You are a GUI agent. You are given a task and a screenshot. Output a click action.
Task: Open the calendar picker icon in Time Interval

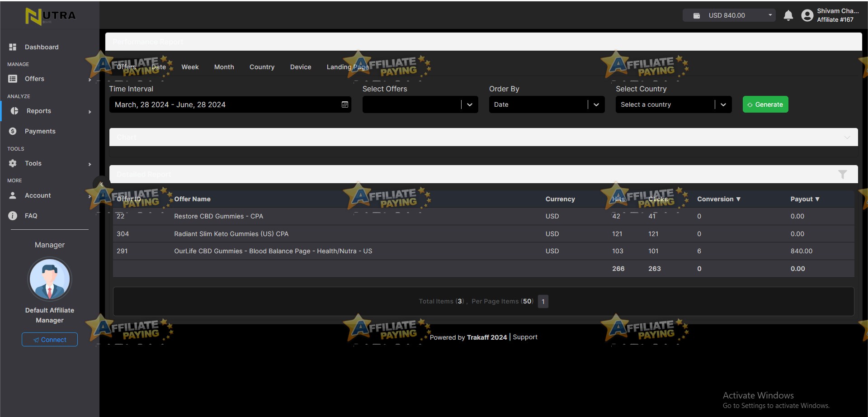pyautogui.click(x=345, y=104)
